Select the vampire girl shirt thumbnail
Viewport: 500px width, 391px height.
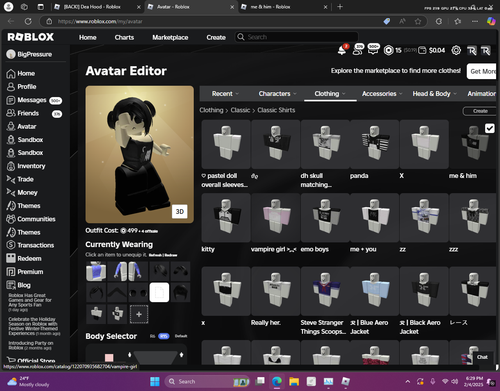(x=276, y=218)
